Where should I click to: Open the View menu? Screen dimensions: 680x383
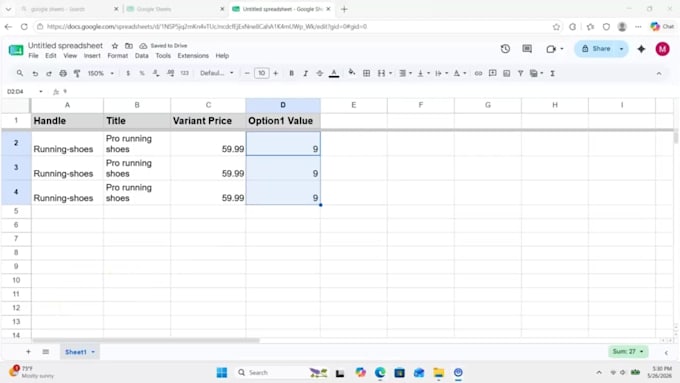point(70,56)
